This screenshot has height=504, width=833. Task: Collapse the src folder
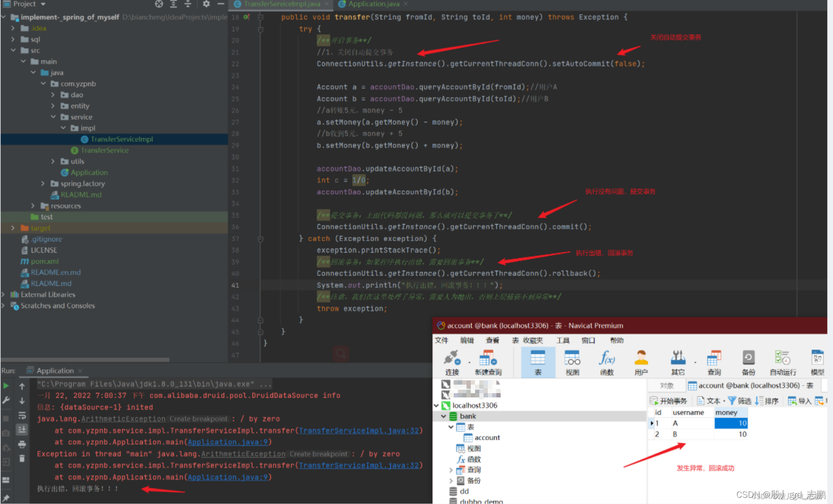[13, 50]
